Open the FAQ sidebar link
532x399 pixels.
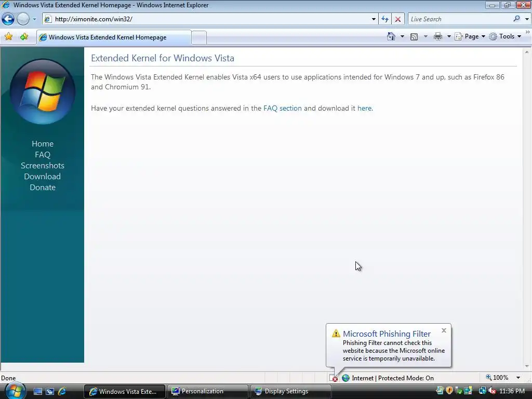tap(43, 154)
